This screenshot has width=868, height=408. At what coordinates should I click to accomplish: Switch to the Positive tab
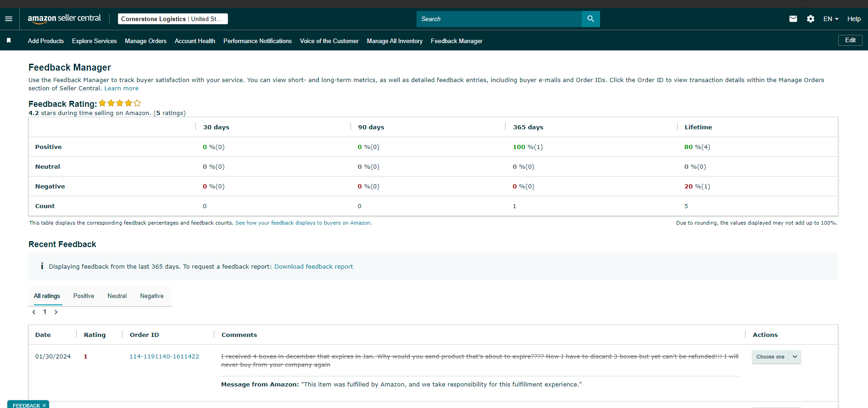(84, 296)
